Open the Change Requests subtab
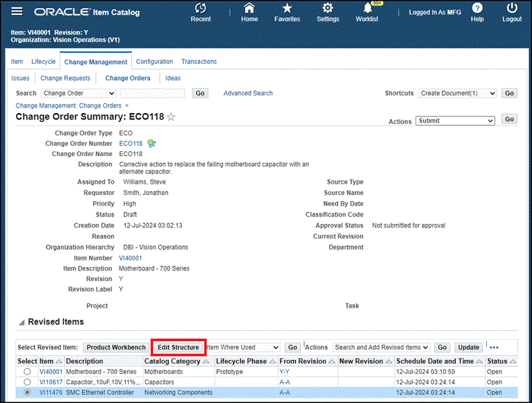Viewport: 532px width, 403px height. click(x=65, y=78)
